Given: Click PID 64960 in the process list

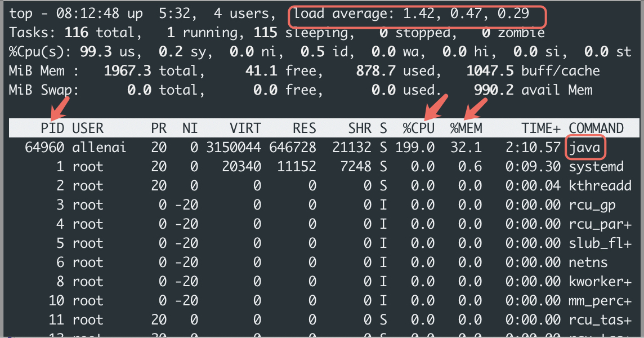Looking at the screenshot, I should click(44, 148).
